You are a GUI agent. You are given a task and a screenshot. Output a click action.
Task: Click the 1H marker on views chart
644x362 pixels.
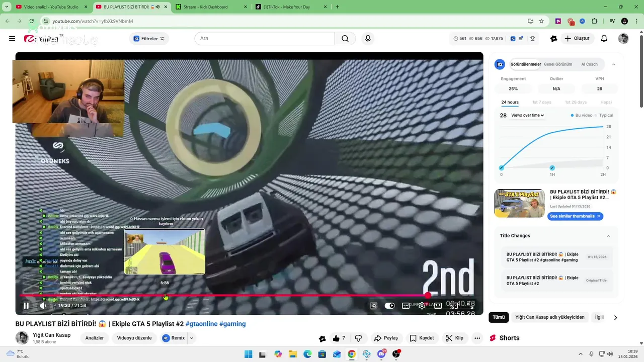(552, 168)
